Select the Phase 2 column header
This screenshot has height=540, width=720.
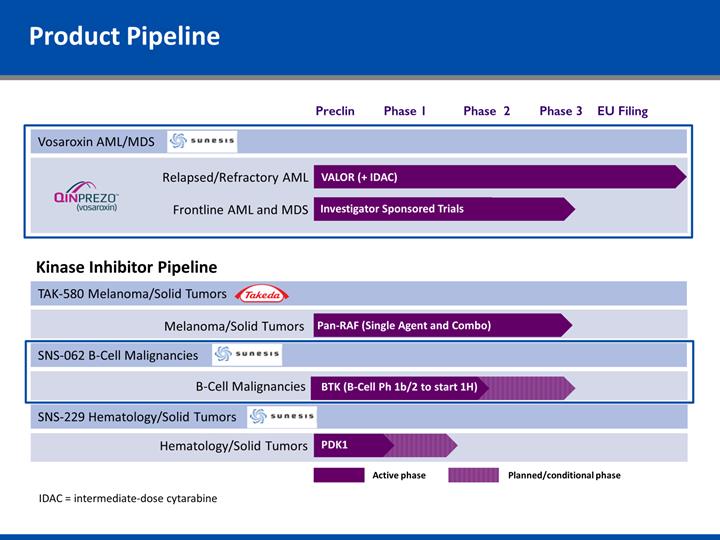[x=487, y=111]
